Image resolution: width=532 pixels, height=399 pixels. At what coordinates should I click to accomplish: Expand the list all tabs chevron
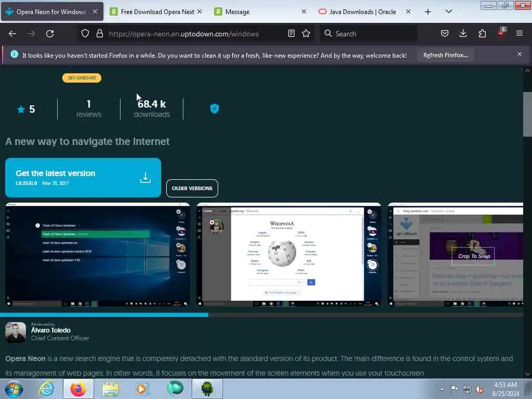(448, 12)
